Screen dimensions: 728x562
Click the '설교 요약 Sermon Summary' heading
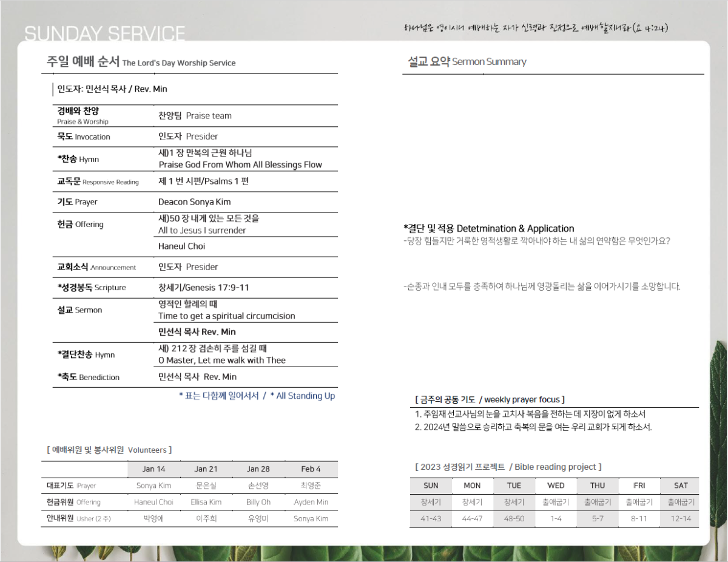[467, 61]
